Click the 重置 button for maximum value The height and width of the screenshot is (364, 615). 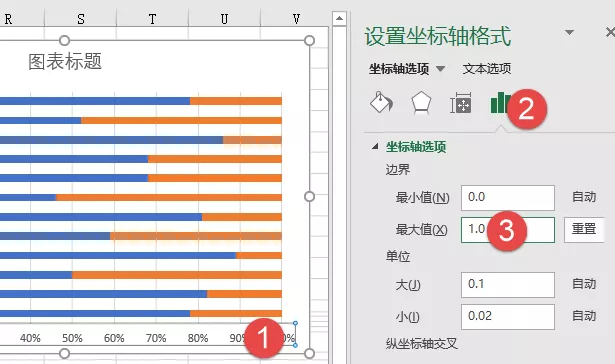[x=584, y=229]
